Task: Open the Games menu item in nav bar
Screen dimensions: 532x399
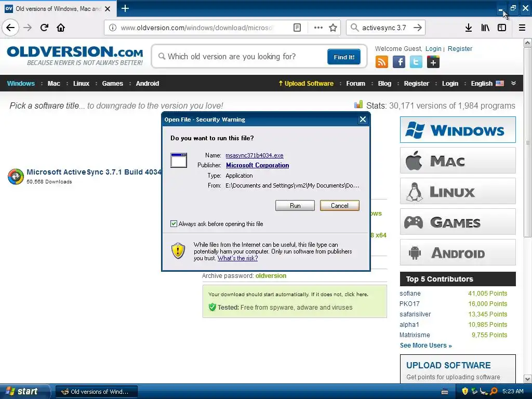Action: pos(112,84)
